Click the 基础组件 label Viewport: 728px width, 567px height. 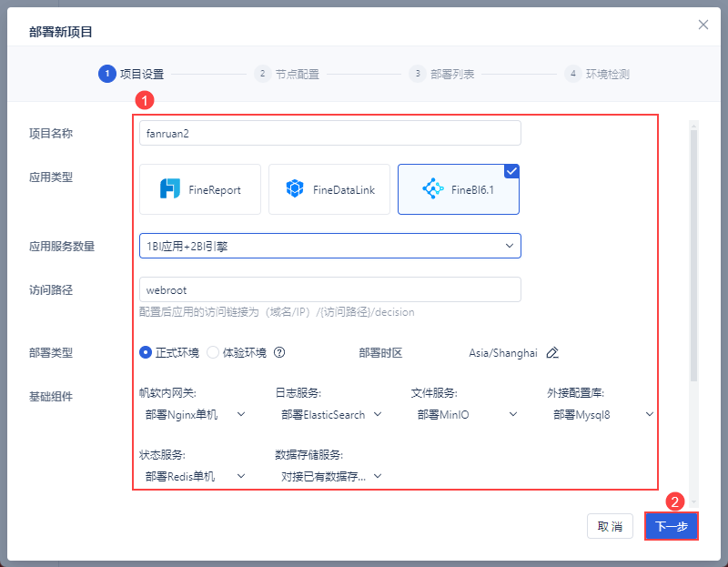pos(51,397)
